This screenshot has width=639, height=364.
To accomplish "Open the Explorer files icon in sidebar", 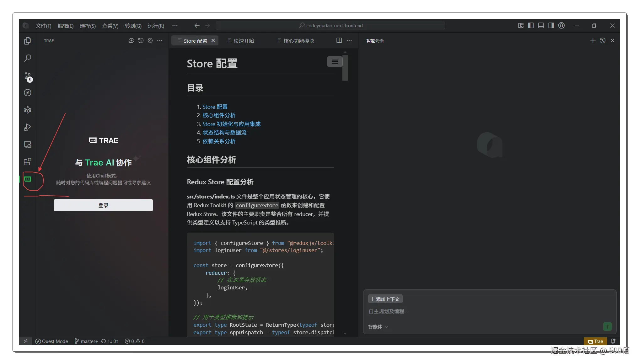I will point(28,41).
